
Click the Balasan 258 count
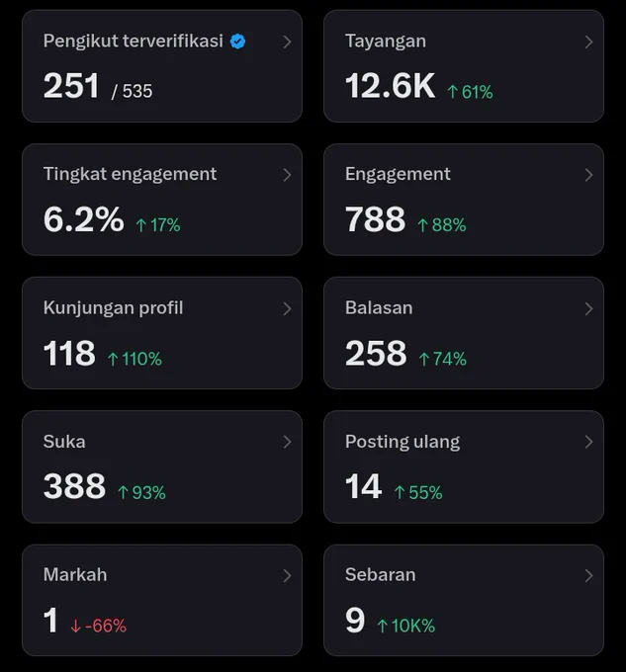coord(376,353)
